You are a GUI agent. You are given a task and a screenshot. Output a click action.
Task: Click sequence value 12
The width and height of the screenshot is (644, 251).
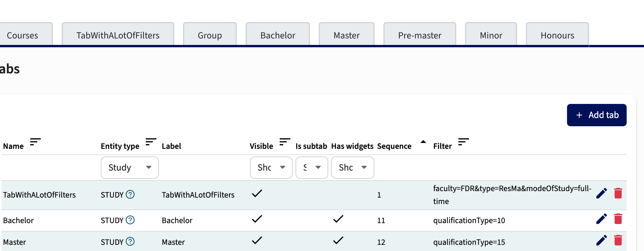tap(381, 242)
